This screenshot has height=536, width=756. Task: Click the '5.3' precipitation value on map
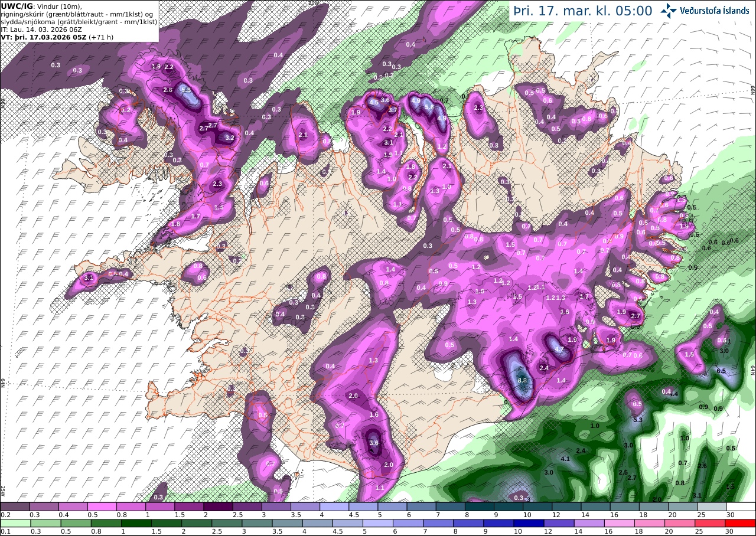tap(637, 420)
